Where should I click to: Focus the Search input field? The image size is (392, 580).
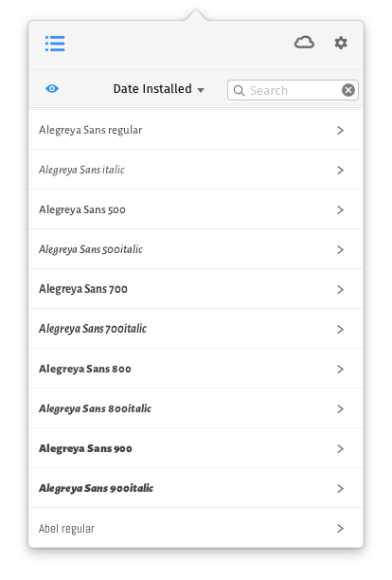[x=293, y=90]
